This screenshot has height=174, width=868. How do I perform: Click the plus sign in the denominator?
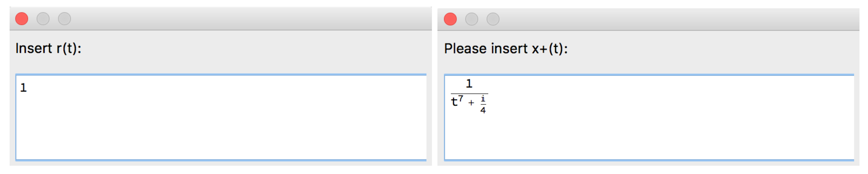tap(471, 102)
